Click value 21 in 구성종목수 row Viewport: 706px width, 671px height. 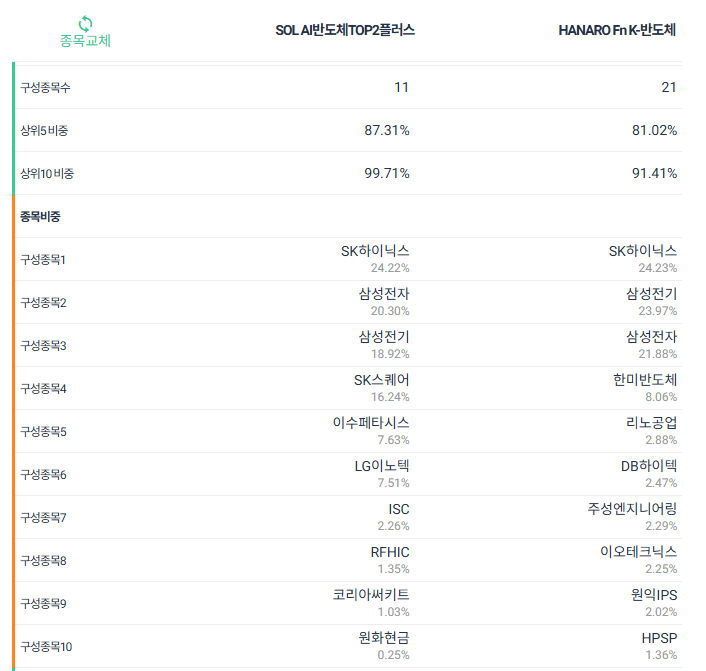669,87
